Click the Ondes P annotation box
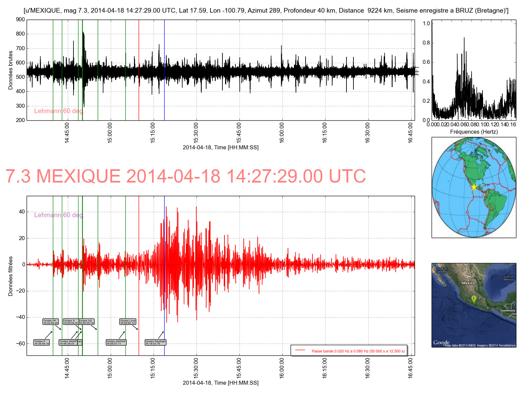 coord(42,342)
